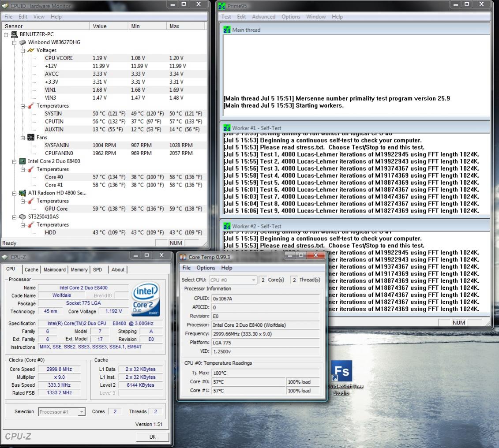Click the Core Speed value in CPU-Z

(59, 369)
